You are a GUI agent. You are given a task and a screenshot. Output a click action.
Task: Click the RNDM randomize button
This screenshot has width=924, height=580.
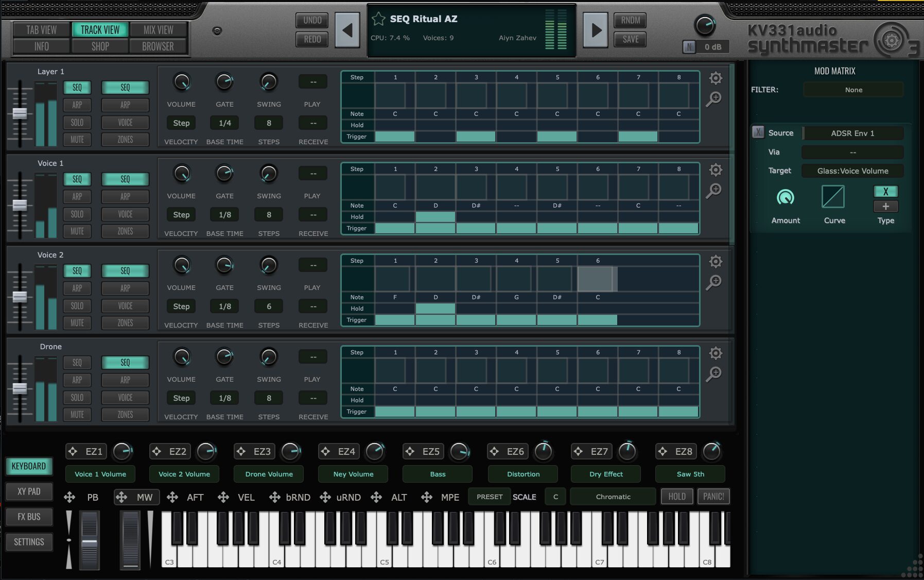coord(630,21)
